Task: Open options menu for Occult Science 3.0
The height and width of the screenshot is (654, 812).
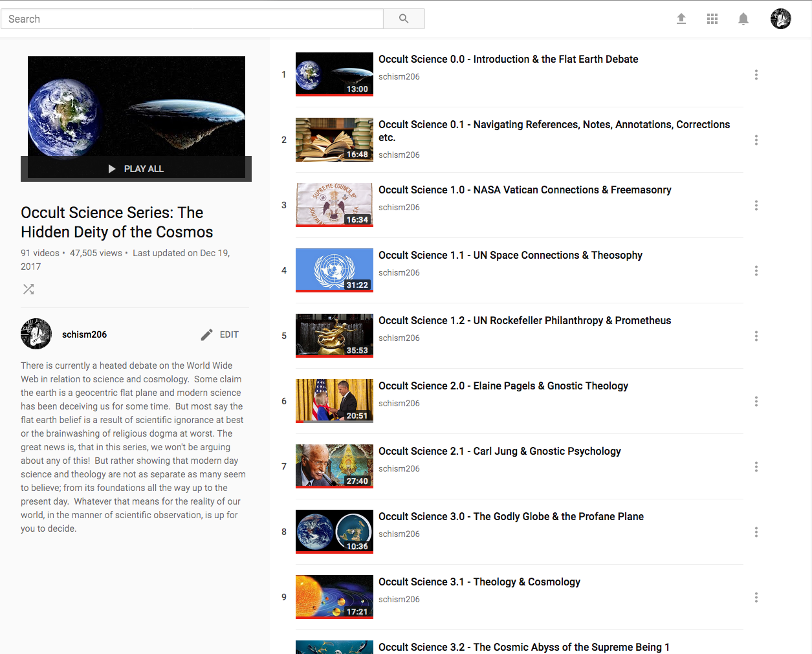Action: coord(756,532)
